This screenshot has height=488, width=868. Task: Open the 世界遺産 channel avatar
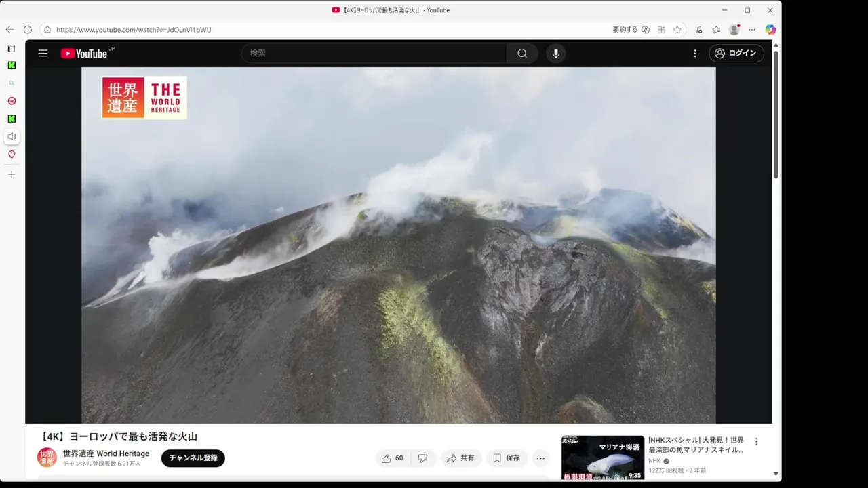(x=47, y=457)
